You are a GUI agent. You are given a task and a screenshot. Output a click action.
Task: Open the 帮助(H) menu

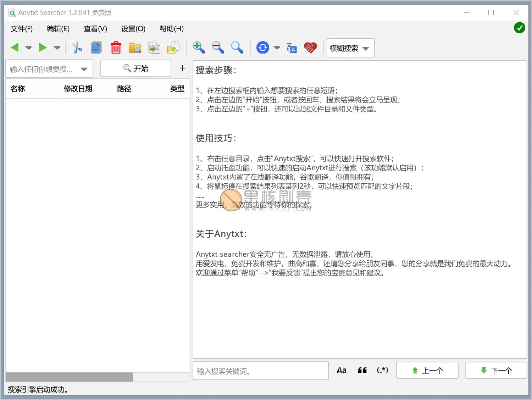pos(172,29)
